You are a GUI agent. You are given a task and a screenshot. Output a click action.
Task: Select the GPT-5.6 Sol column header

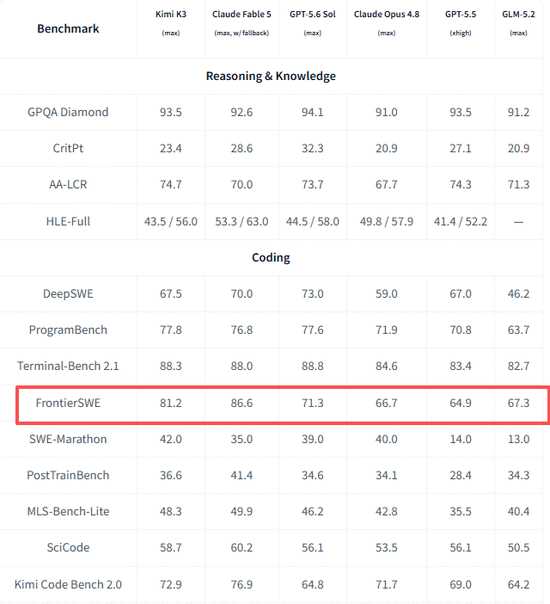[x=312, y=14]
